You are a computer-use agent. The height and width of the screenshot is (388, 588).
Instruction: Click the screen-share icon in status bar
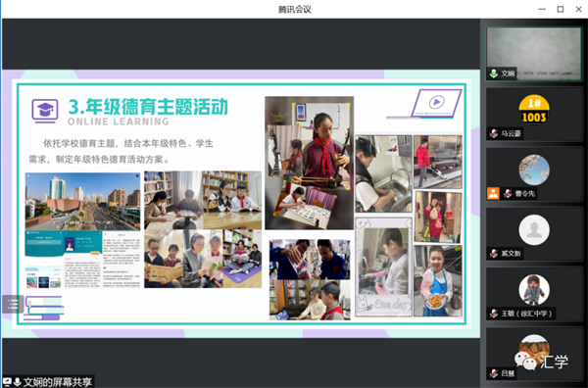pyautogui.click(x=7, y=382)
